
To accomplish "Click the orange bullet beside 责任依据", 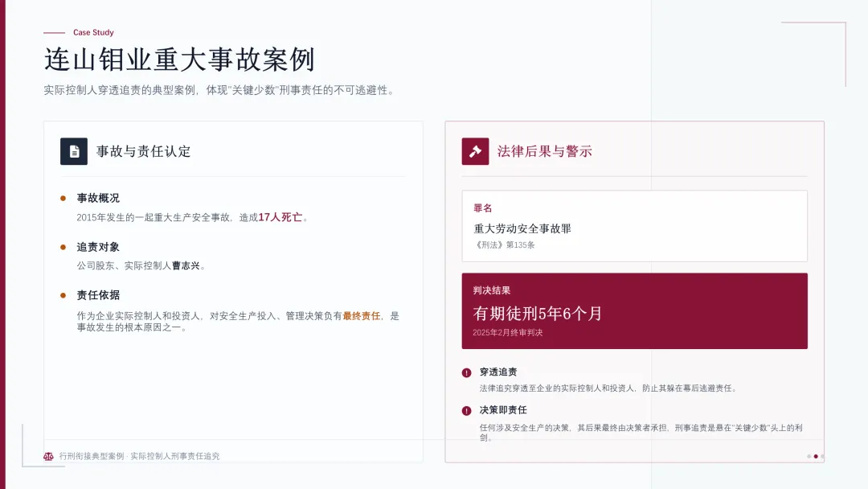I will [x=63, y=295].
